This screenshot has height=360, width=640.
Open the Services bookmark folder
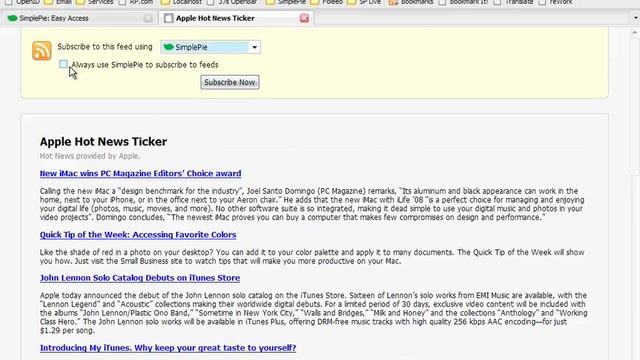pyautogui.click(x=95, y=2)
